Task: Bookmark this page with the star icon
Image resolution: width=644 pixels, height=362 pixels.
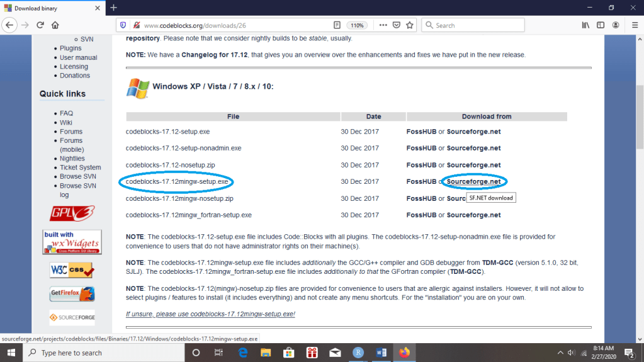Action: point(410,25)
